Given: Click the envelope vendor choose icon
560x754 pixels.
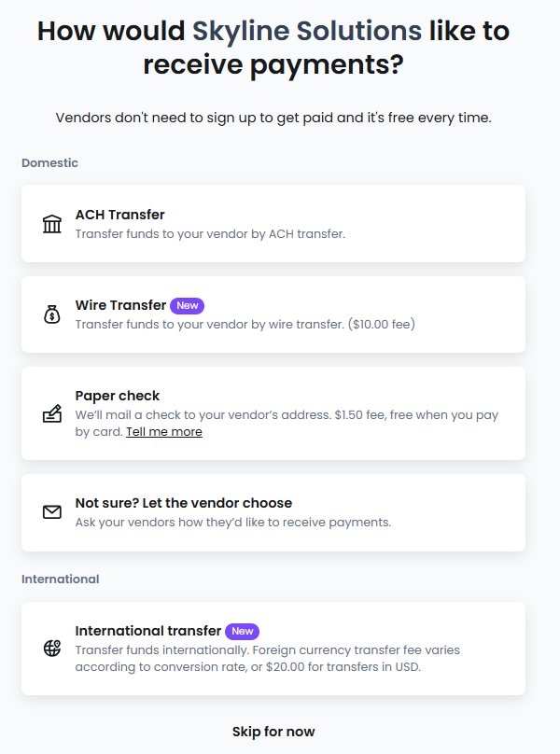Looking at the screenshot, I should 52,512.
